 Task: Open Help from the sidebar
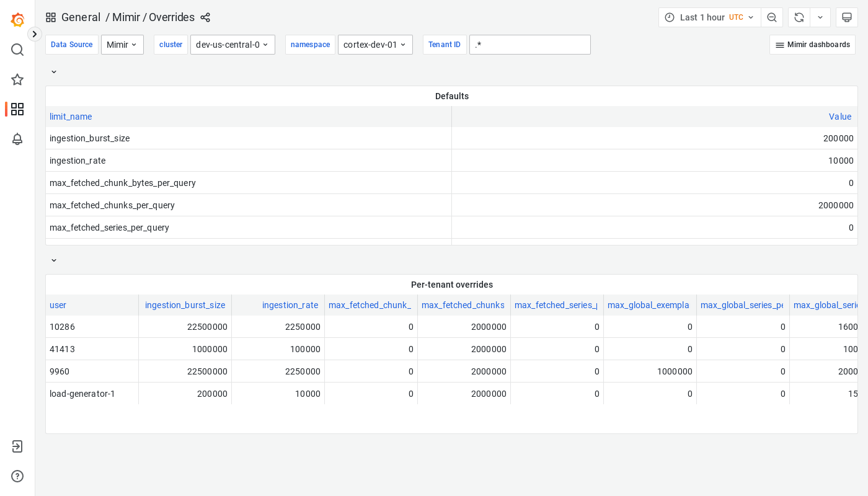coord(17,476)
